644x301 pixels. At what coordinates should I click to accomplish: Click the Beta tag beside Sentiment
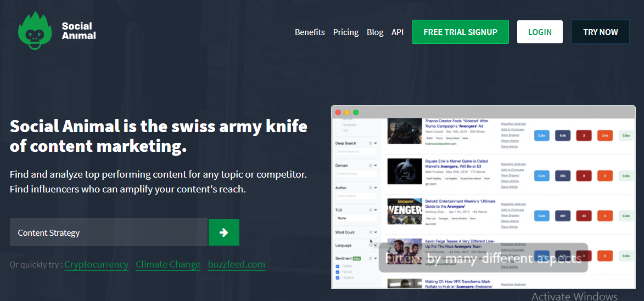(x=357, y=258)
